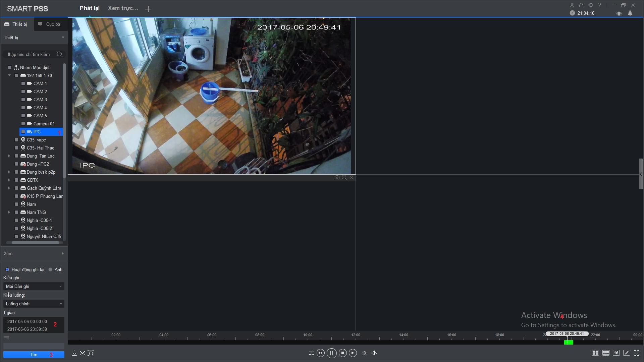Switch to 16-split view layout
The image size is (644, 362).
pyautogui.click(x=616, y=353)
